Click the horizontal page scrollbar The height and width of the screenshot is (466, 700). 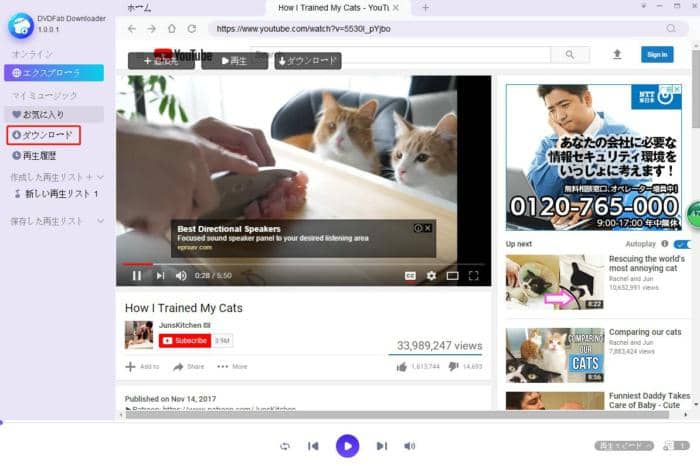[397, 415]
